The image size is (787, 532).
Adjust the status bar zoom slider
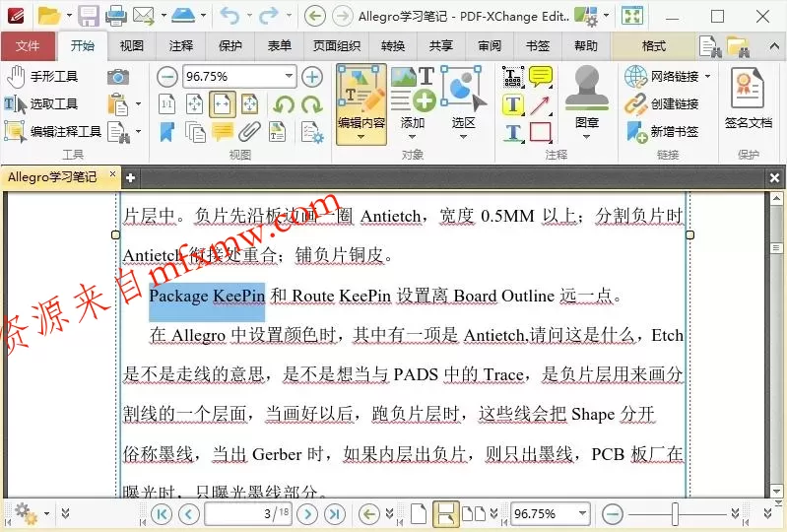(x=675, y=514)
